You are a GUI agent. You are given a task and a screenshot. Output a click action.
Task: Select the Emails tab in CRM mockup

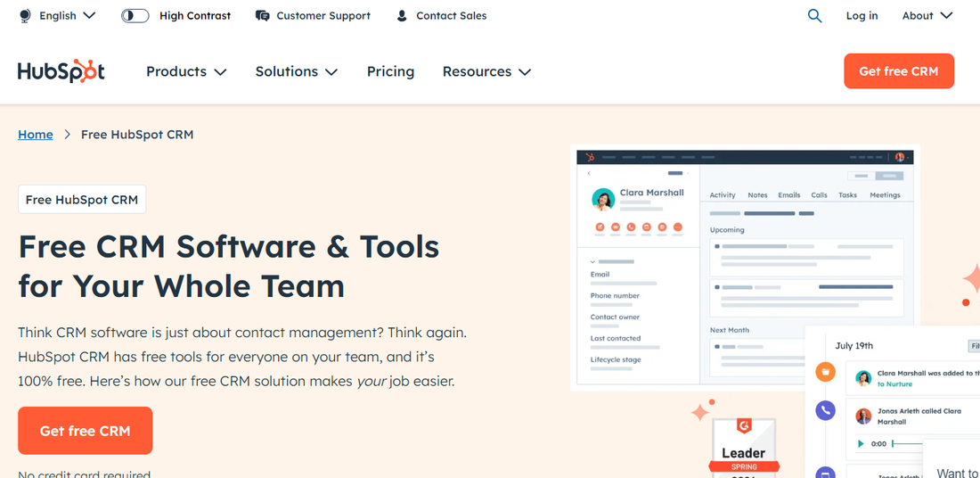pyautogui.click(x=788, y=195)
